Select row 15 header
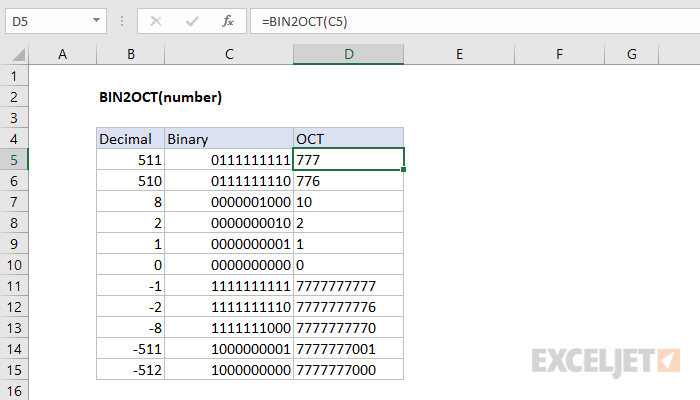700x400 pixels. pos(14,370)
